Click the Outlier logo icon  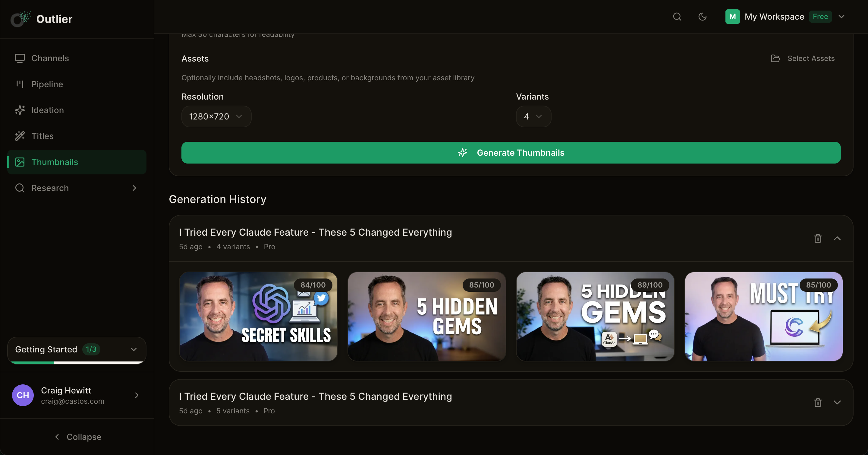(x=20, y=19)
